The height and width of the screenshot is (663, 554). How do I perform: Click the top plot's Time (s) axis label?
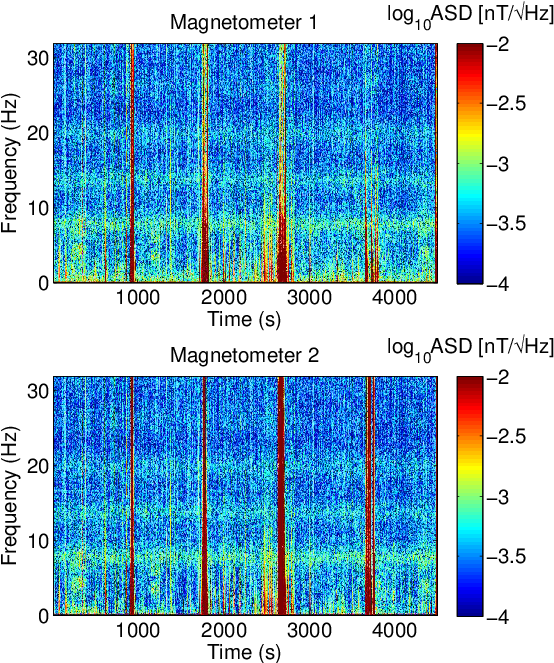click(244, 320)
